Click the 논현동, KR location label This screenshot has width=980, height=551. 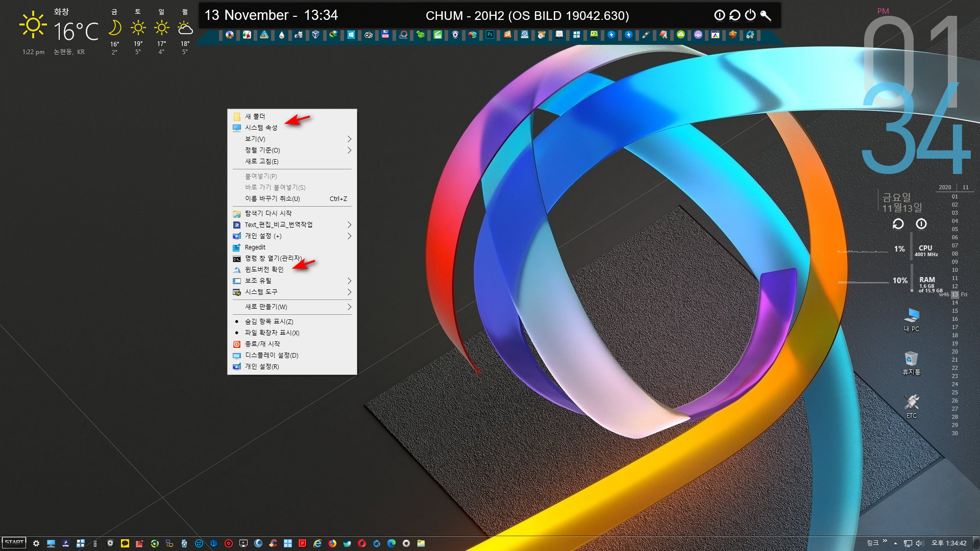[69, 52]
